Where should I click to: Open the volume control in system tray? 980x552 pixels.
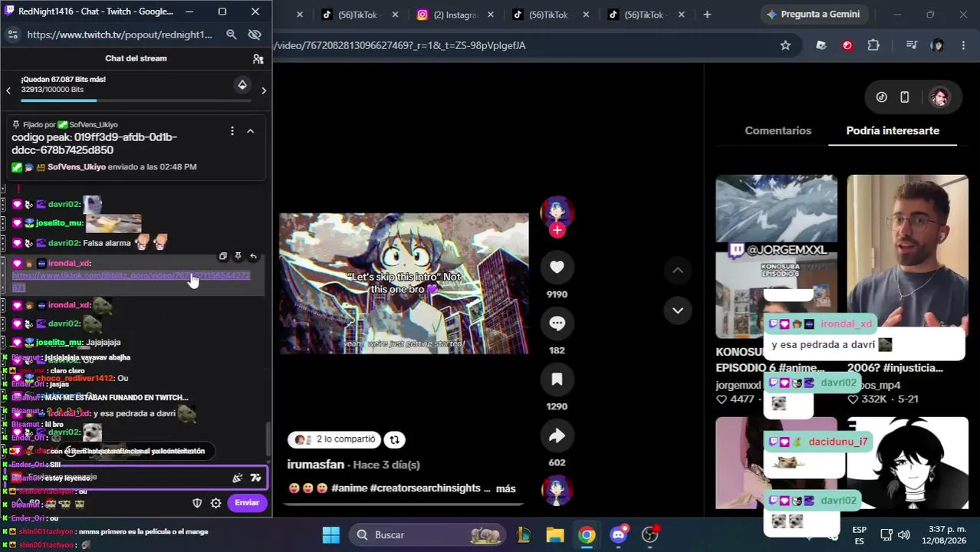pos(903,535)
